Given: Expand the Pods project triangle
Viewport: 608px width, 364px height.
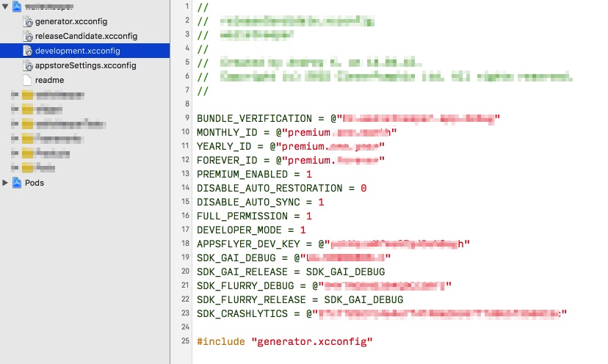Looking at the screenshot, I should [5, 183].
